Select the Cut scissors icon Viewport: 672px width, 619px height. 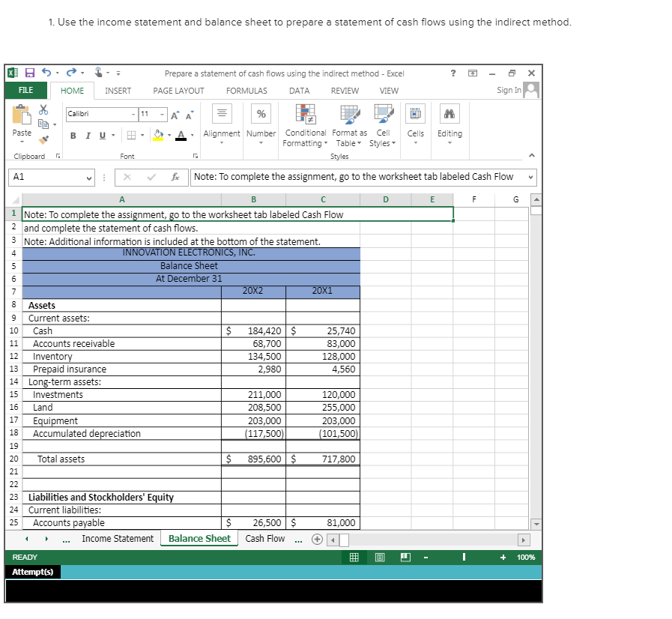click(43, 109)
